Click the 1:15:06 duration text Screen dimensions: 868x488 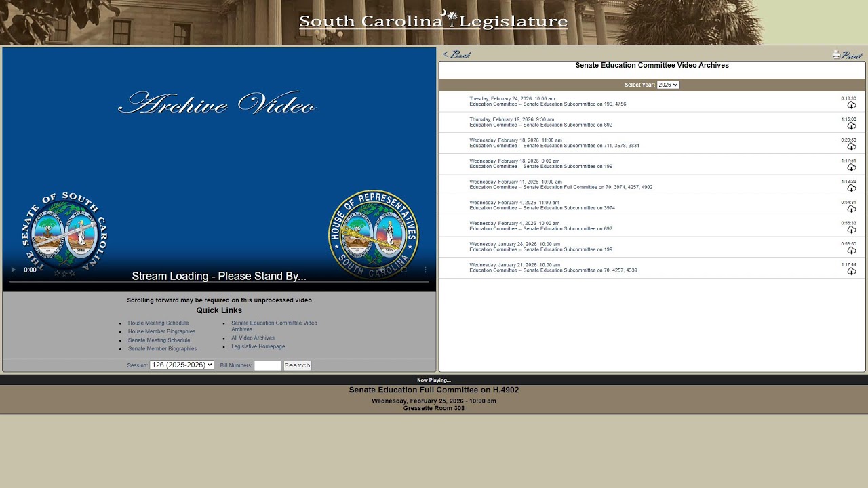click(848, 119)
